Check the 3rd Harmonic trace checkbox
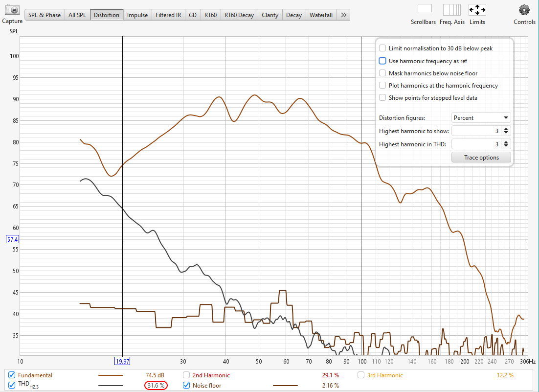 point(361,375)
